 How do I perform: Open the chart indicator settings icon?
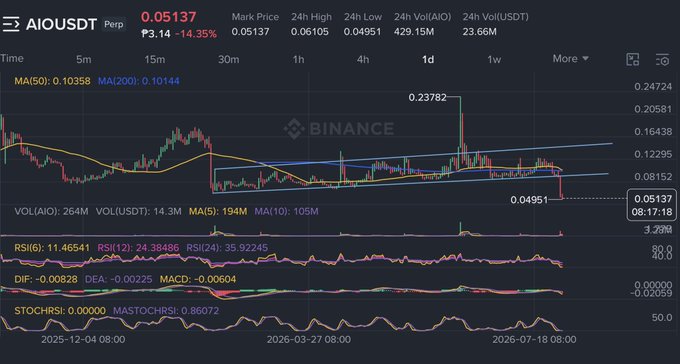pos(662,60)
